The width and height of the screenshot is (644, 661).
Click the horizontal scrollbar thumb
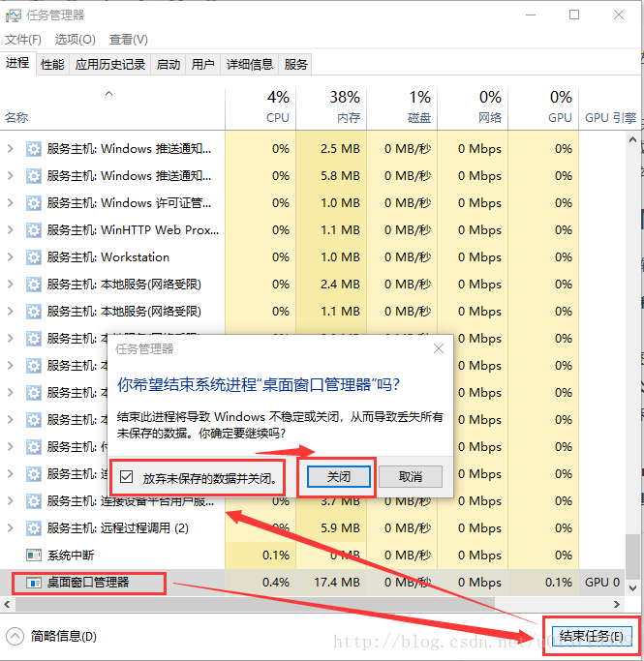click(255, 604)
